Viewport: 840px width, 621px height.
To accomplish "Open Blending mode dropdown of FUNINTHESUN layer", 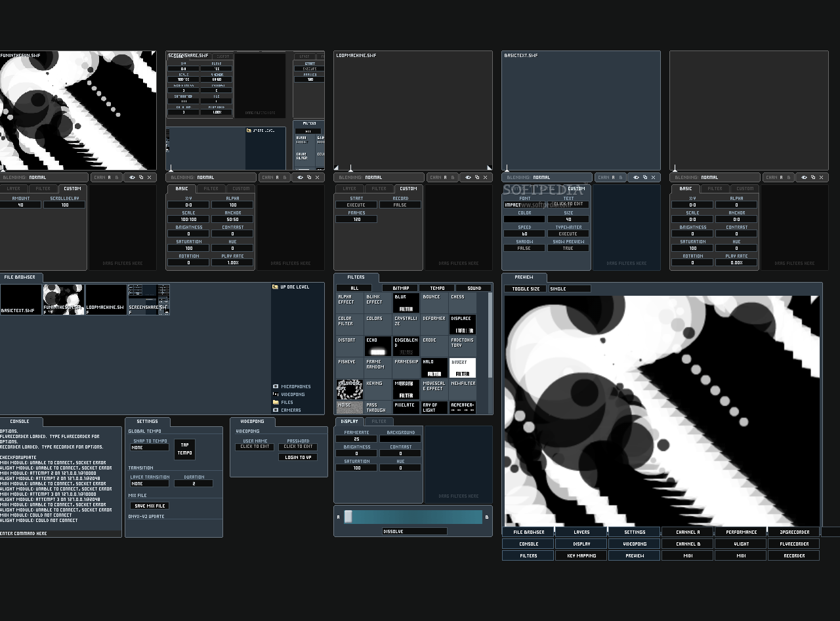I will (43, 177).
